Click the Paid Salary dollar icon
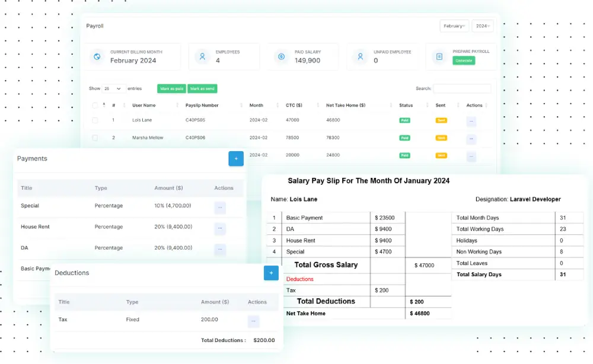The height and width of the screenshot is (364, 593). (281, 57)
